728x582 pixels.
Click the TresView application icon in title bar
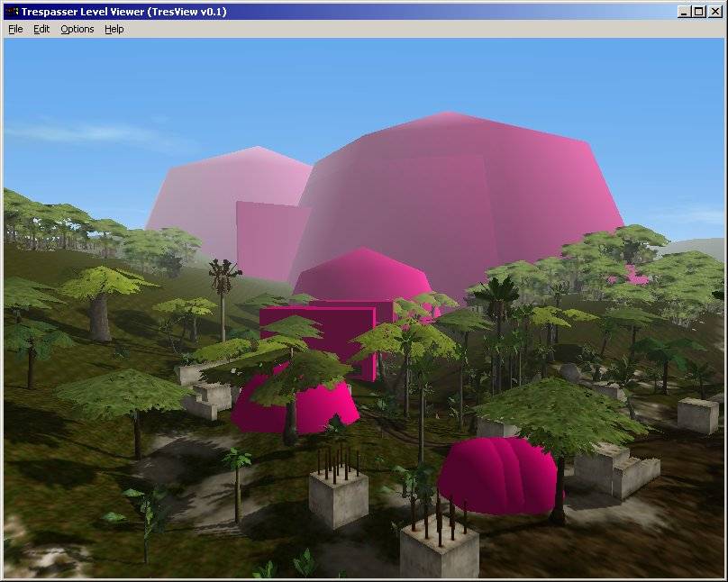(13, 12)
